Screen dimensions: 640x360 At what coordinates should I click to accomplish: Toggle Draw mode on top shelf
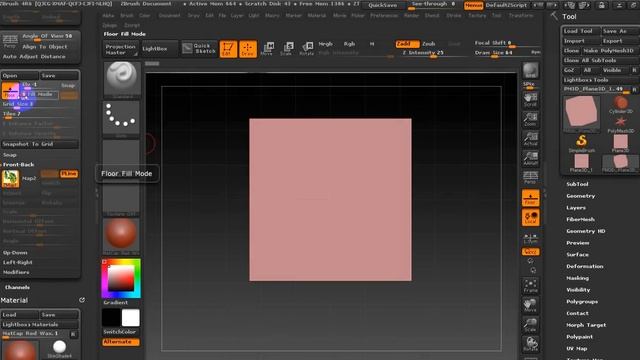coord(248,49)
